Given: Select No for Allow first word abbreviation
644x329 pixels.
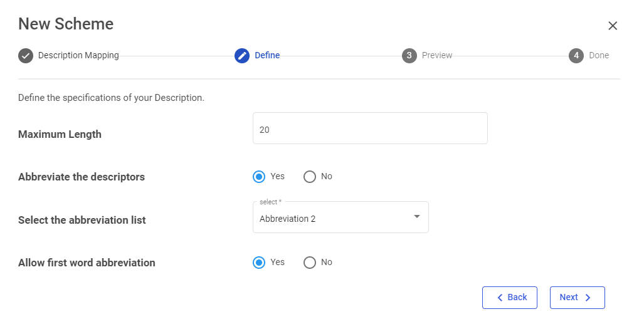Looking at the screenshot, I should click(x=310, y=263).
